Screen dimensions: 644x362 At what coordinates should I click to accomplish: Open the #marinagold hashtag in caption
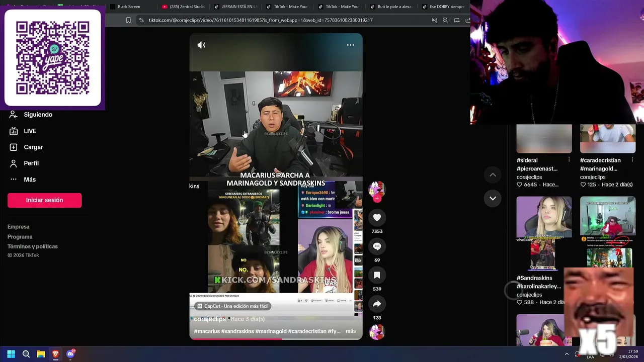pyautogui.click(x=271, y=331)
